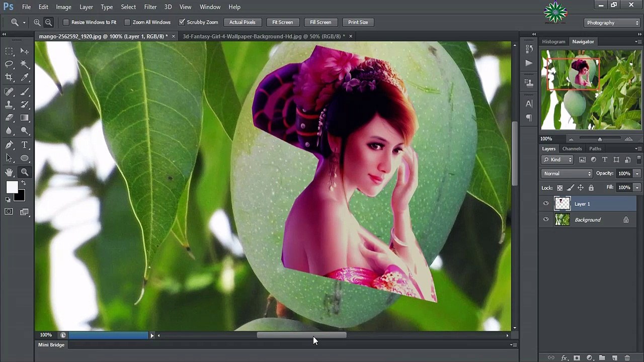Switch to the Channels tab
This screenshot has width=644, height=362.
pyautogui.click(x=572, y=149)
